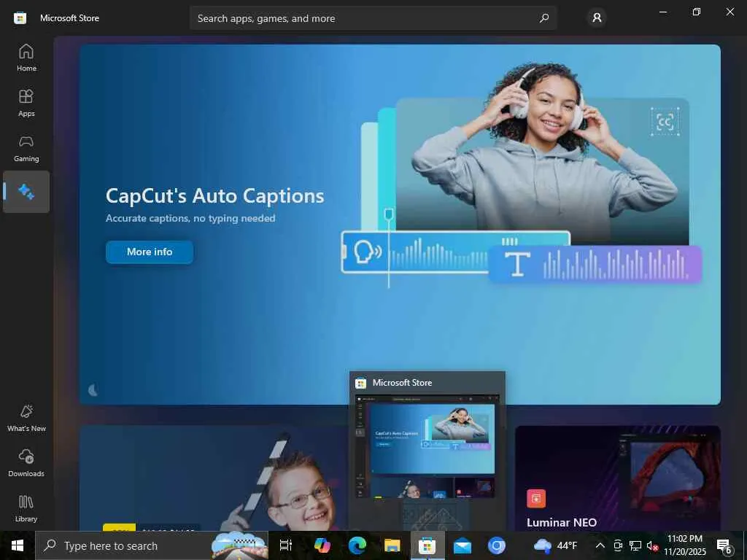Click the moon icon on the banner corner
The width and height of the screenshot is (747, 560).
93,391
